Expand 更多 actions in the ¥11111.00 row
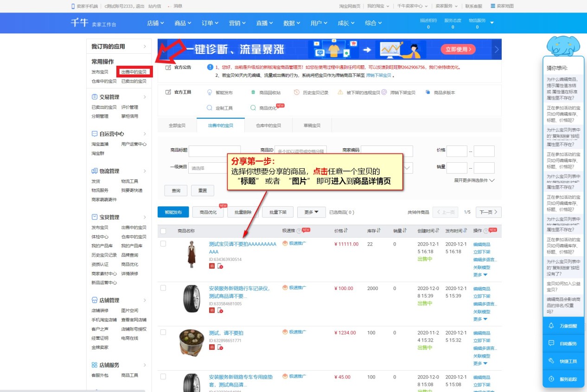 click(480, 275)
